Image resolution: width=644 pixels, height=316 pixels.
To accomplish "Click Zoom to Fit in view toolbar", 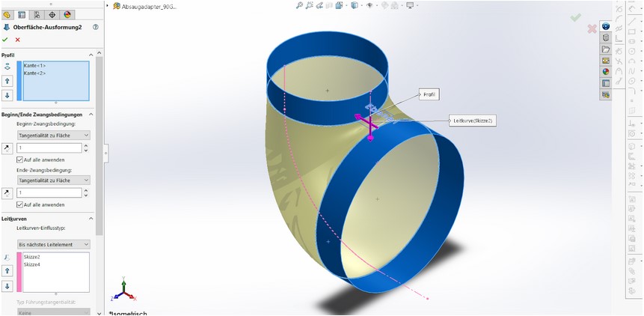I will point(299,6).
